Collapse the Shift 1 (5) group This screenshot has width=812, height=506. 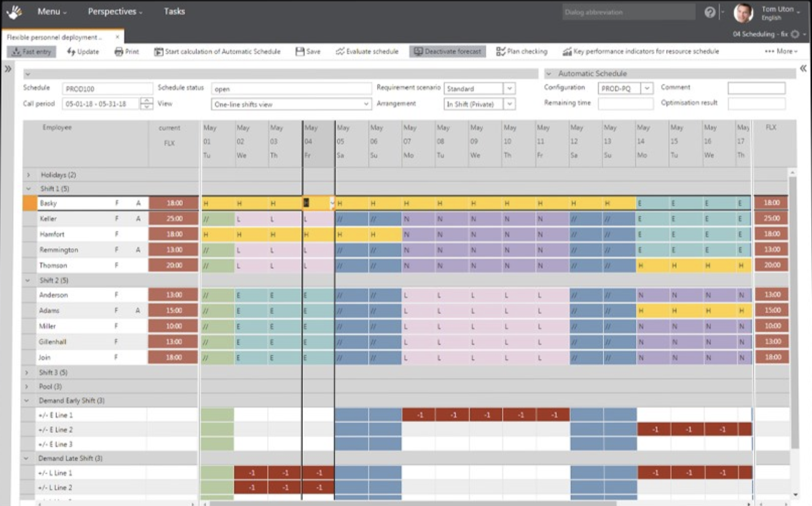click(28, 189)
